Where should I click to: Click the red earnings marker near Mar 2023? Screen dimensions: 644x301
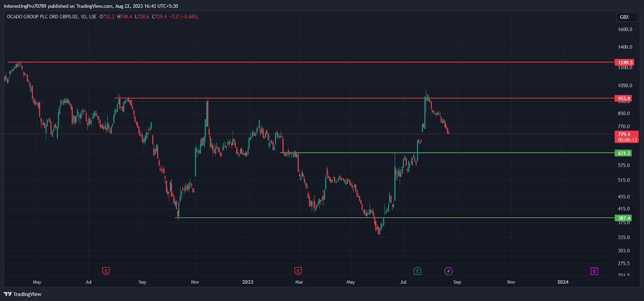click(x=298, y=271)
